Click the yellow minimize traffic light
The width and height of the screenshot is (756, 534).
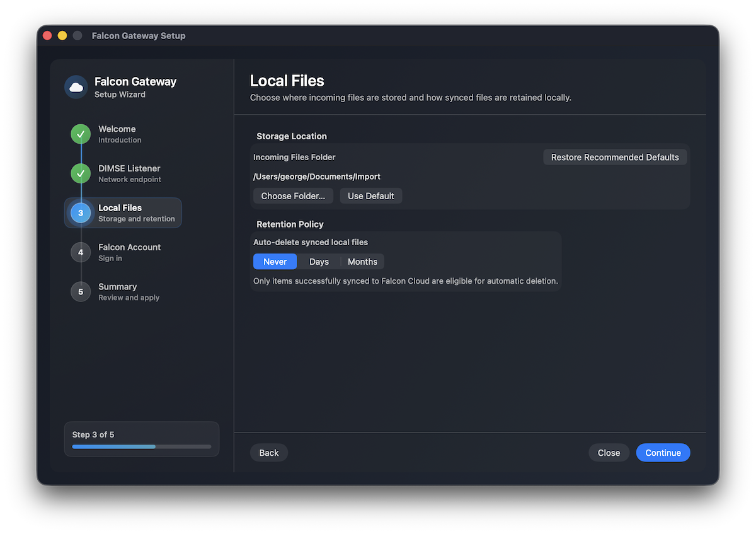pos(62,35)
